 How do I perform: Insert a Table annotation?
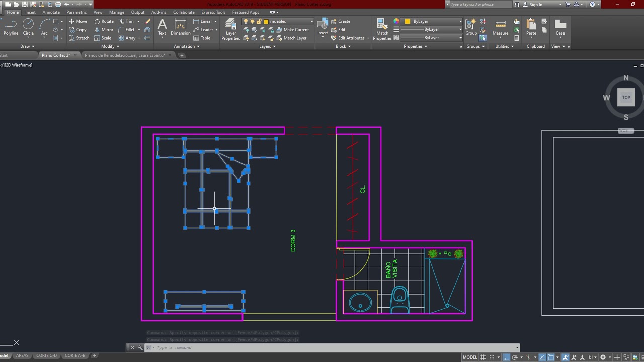point(202,38)
